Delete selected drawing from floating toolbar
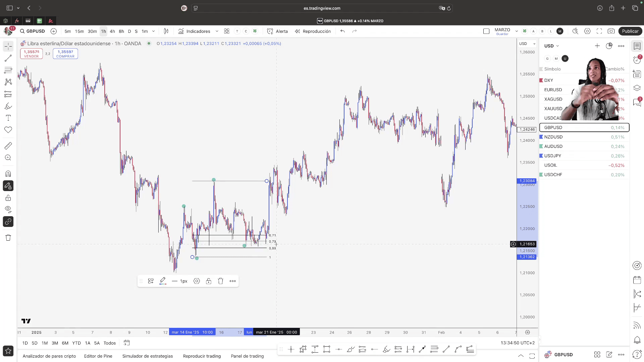 coord(220,281)
